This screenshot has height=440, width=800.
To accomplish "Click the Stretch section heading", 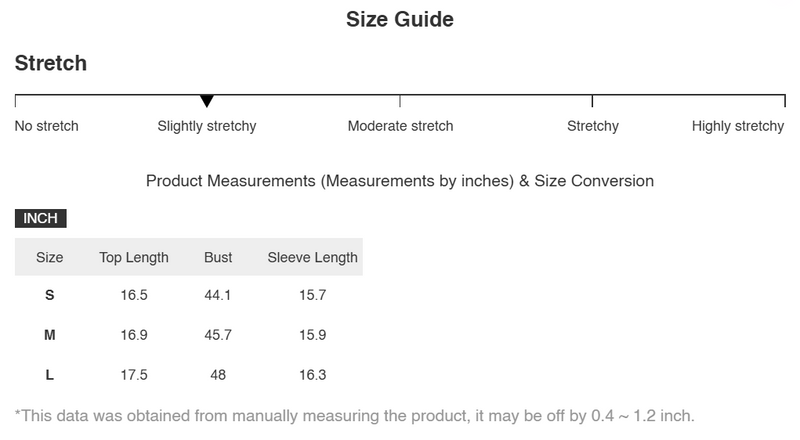I will pos(51,63).
